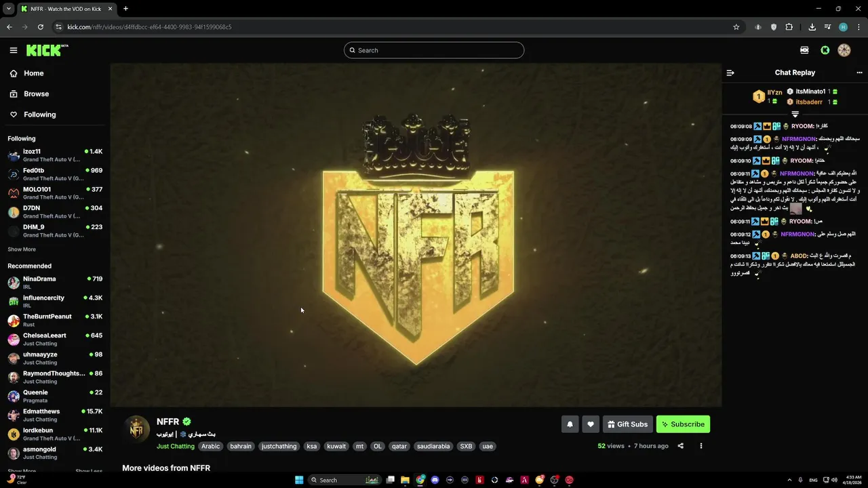Open influencercity recommended channel

[x=55, y=302]
